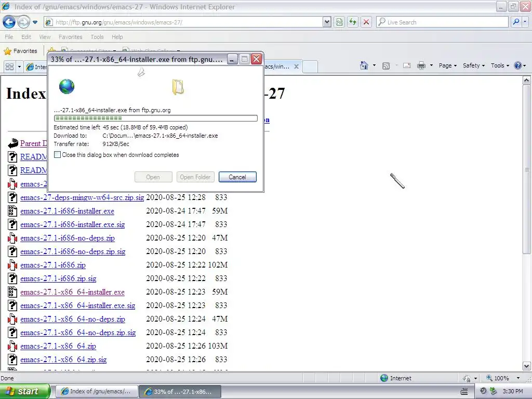Screen dimensions: 532x399
Task: Open the search provider dropdown
Action: pyautogui.click(x=525, y=22)
